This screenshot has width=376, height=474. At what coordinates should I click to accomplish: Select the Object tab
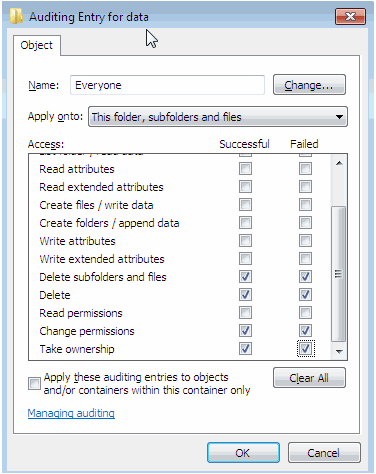37,45
